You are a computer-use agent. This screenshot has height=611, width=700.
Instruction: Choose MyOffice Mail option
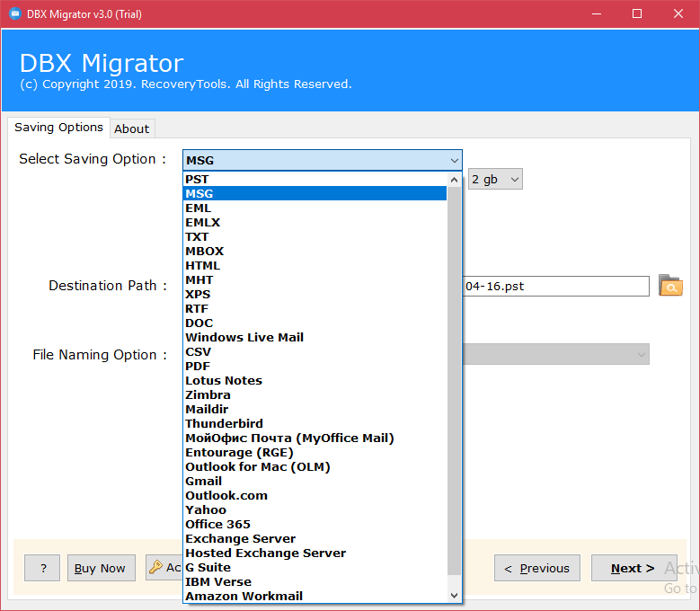pyautogui.click(x=315, y=438)
